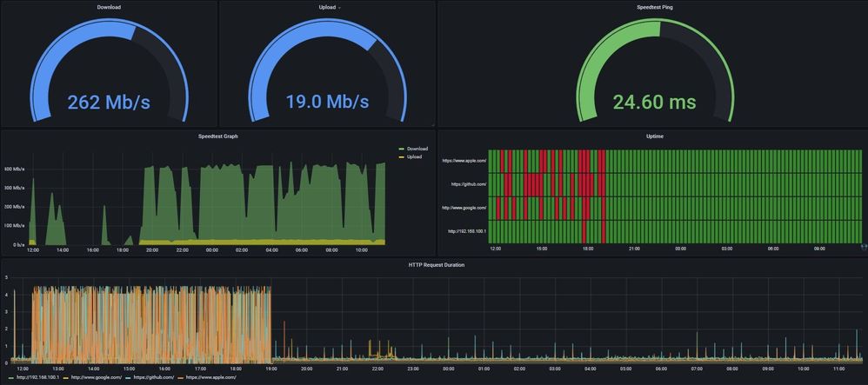
Task: Open the Uptime panel title menu
Action: point(655,136)
